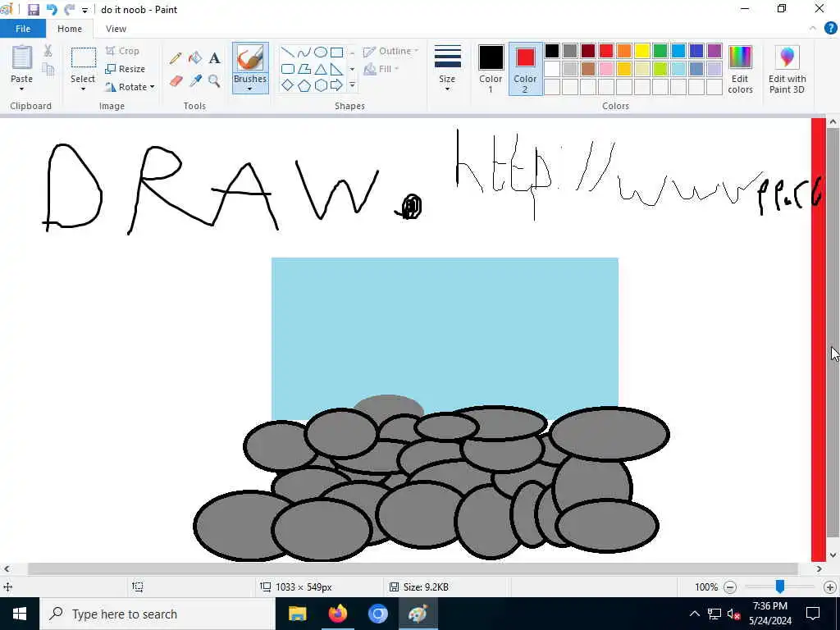Switch to the View tab
This screenshot has height=630, width=840.
[x=116, y=29]
